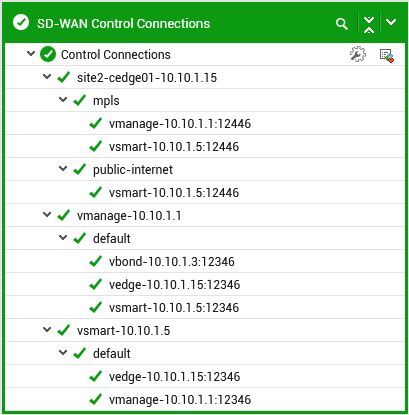Select vmanage-10.10.1.1:12346 entry
The image size is (409, 415).
click(x=180, y=400)
